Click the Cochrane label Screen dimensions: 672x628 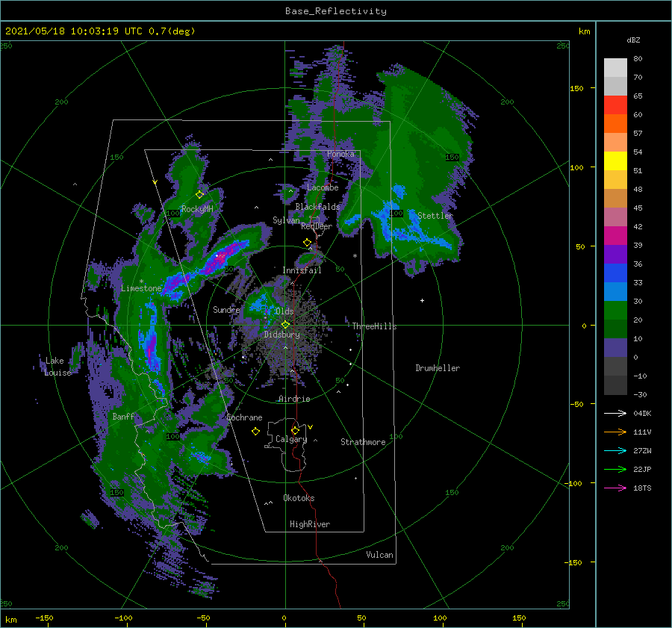tap(244, 417)
